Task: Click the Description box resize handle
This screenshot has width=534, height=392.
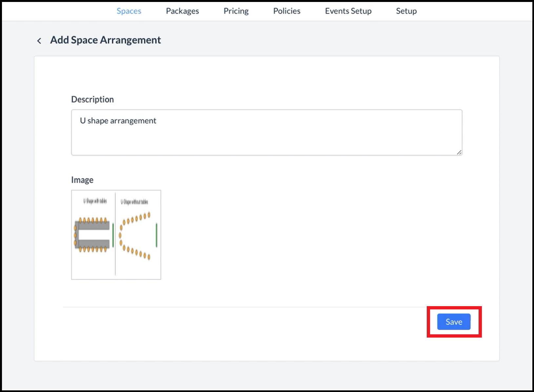Action: pos(459,152)
